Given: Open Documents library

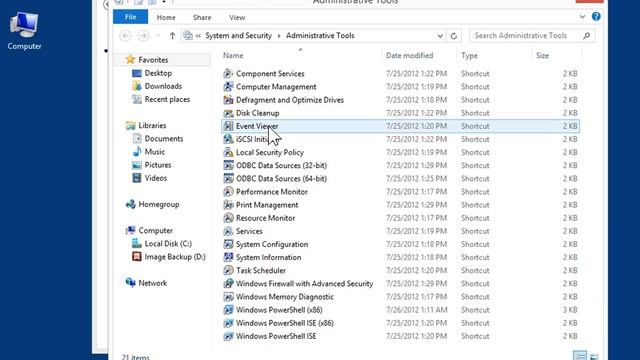Looking at the screenshot, I should click(164, 139).
